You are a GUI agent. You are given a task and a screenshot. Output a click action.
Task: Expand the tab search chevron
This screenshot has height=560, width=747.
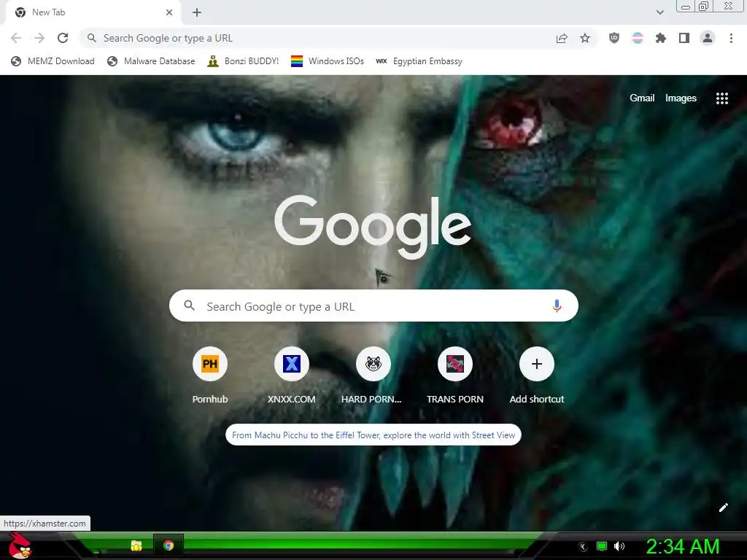pos(659,12)
